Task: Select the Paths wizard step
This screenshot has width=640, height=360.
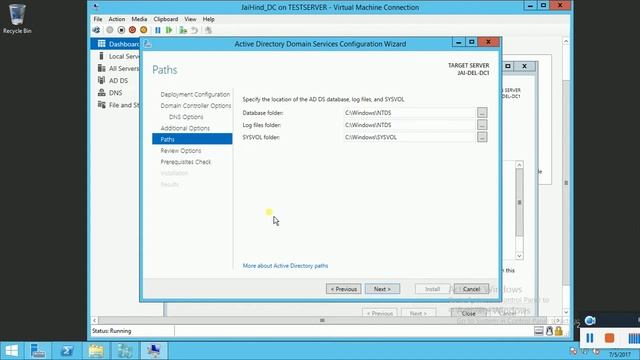Action: [x=192, y=139]
